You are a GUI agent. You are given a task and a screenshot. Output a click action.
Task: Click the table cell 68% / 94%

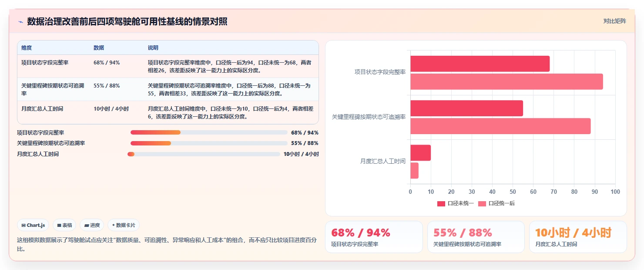[x=107, y=63]
